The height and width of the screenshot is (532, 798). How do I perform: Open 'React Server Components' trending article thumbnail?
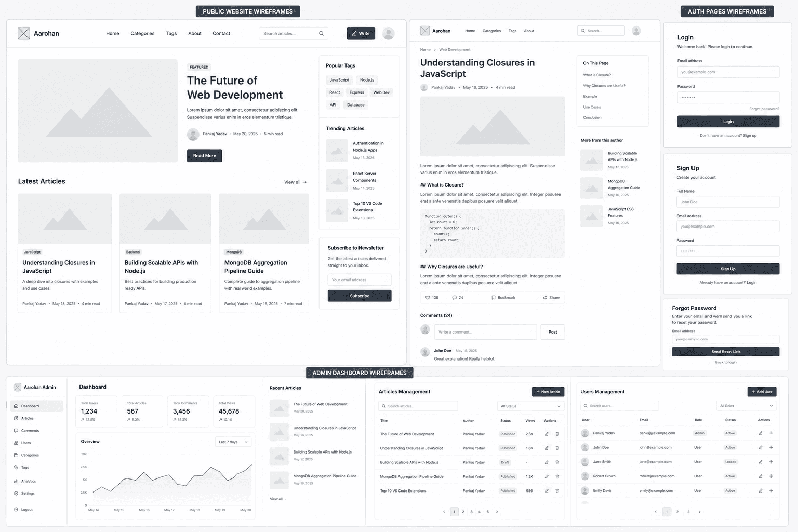point(337,181)
